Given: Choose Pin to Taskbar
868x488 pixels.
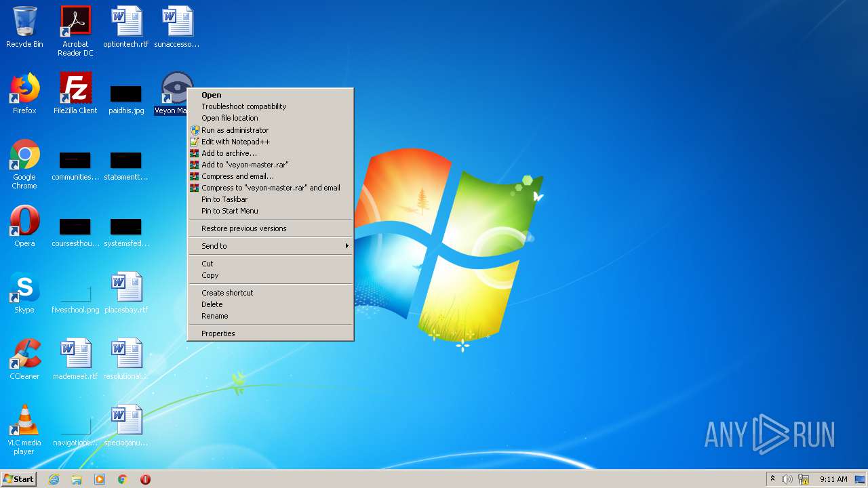Looking at the screenshot, I should pos(271,199).
